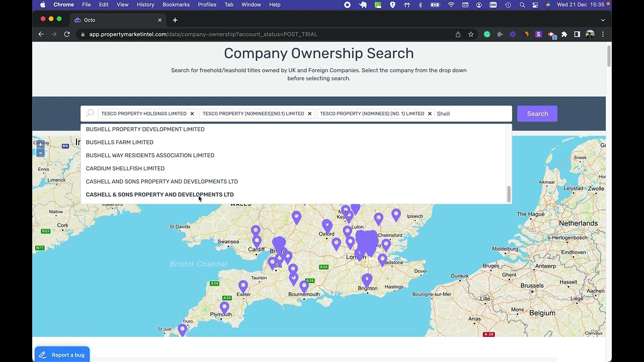The width and height of the screenshot is (644, 362).
Task: Close the Octo tab
Action: 160,20
